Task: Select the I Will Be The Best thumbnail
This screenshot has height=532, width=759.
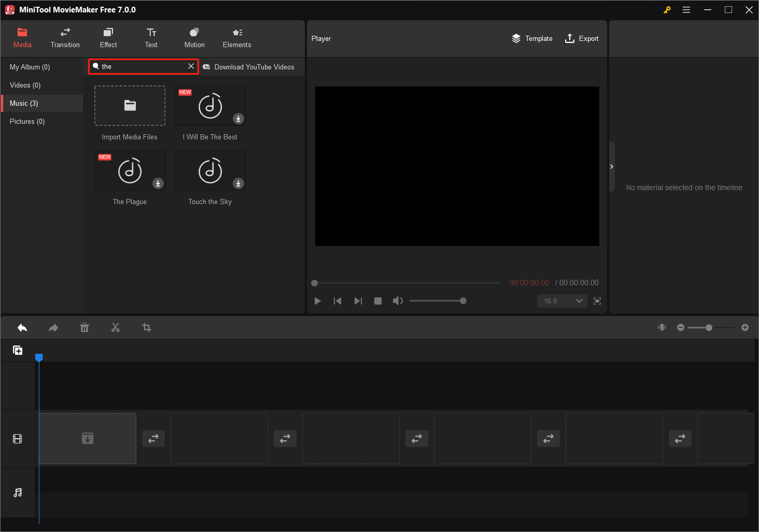Action: click(x=210, y=106)
